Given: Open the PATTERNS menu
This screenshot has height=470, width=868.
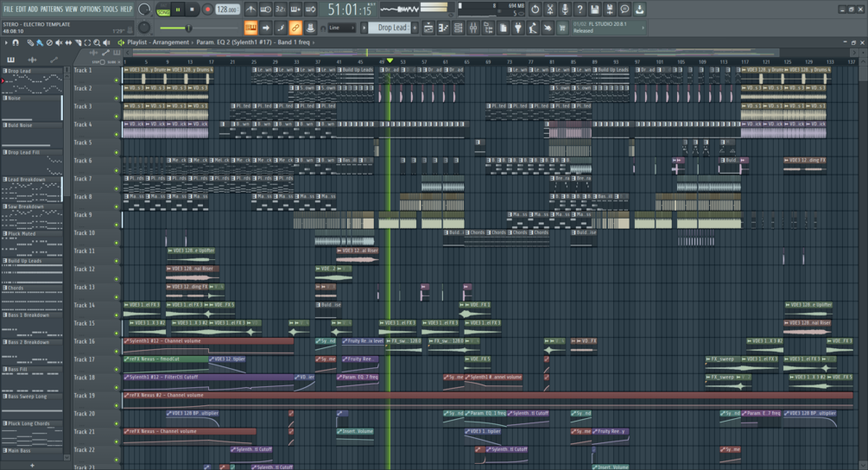Looking at the screenshot, I should (52, 10).
